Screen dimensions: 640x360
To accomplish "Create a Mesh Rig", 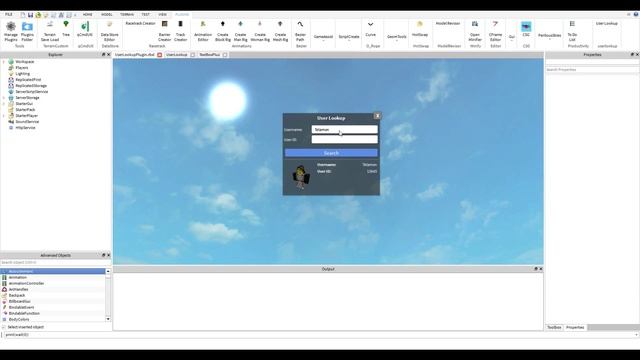I will (280, 31).
